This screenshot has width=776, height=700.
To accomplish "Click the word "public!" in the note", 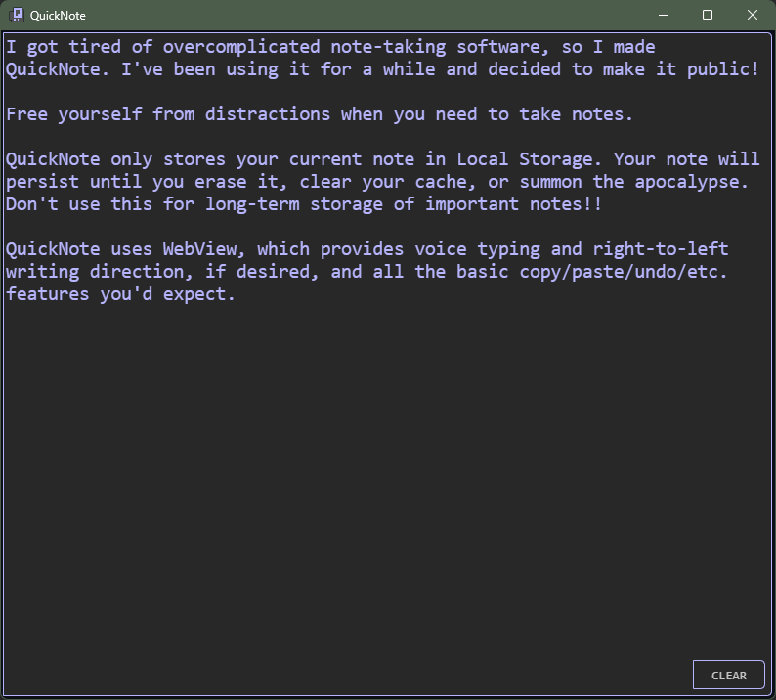I will coord(723,69).
